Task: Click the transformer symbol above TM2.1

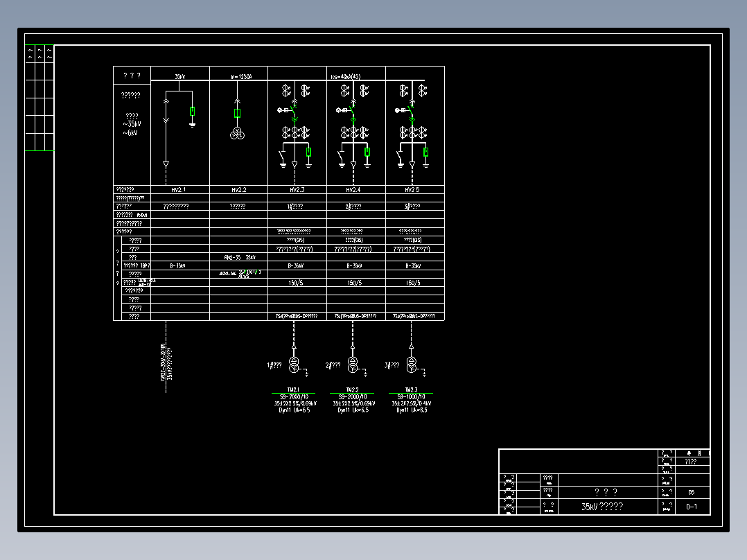Action: (x=294, y=365)
